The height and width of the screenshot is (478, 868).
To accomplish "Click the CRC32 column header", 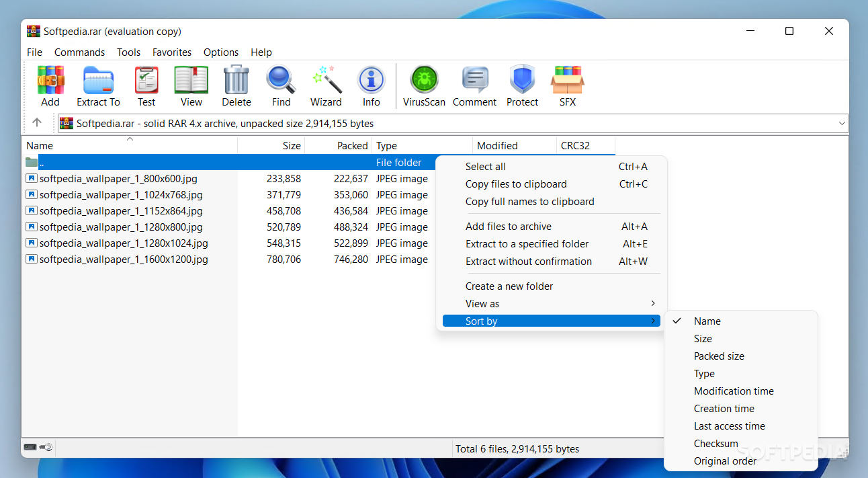I will point(586,145).
